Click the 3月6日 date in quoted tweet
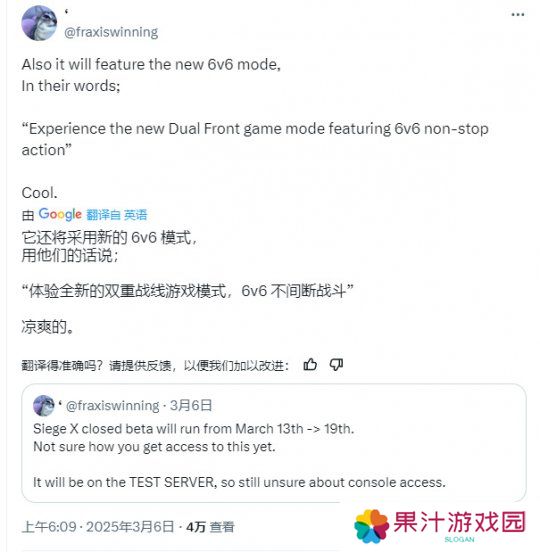 [x=191, y=406]
